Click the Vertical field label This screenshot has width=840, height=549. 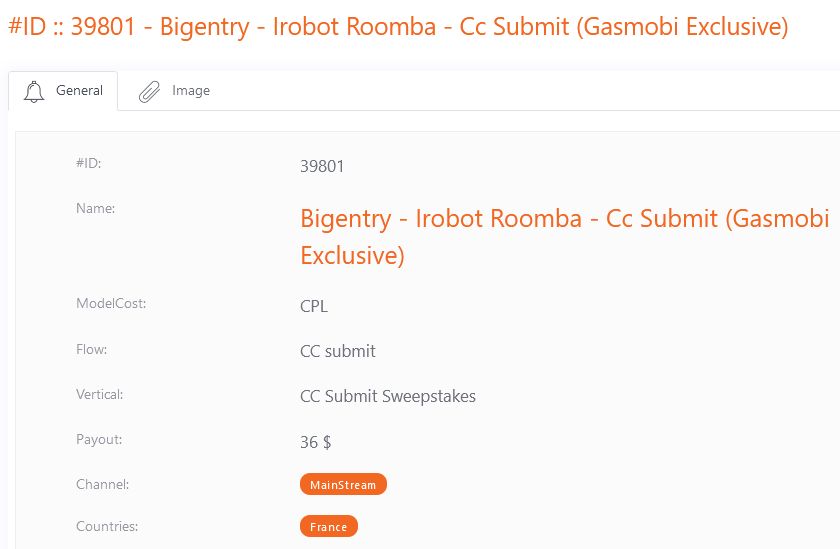point(100,394)
